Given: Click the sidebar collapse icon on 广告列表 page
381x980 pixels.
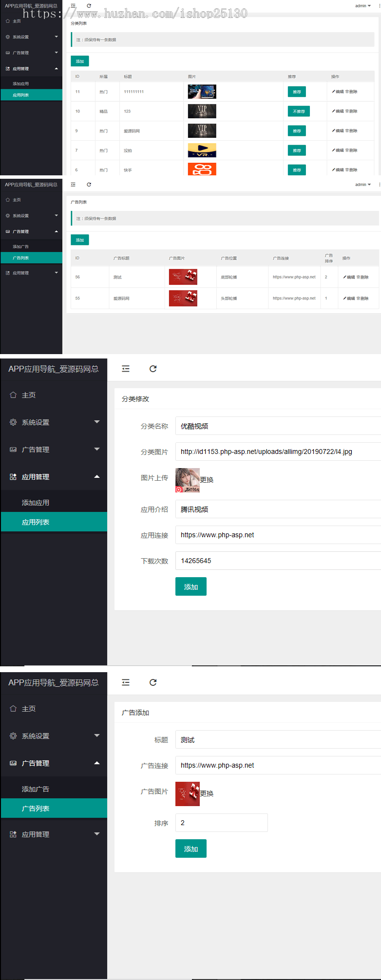Looking at the screenshot, I should 73,185.
